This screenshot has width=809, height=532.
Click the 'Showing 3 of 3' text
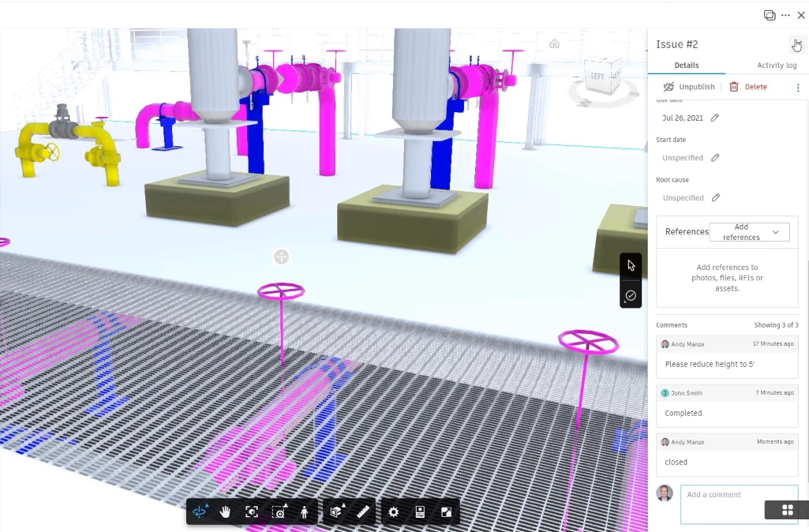[776, 325]
